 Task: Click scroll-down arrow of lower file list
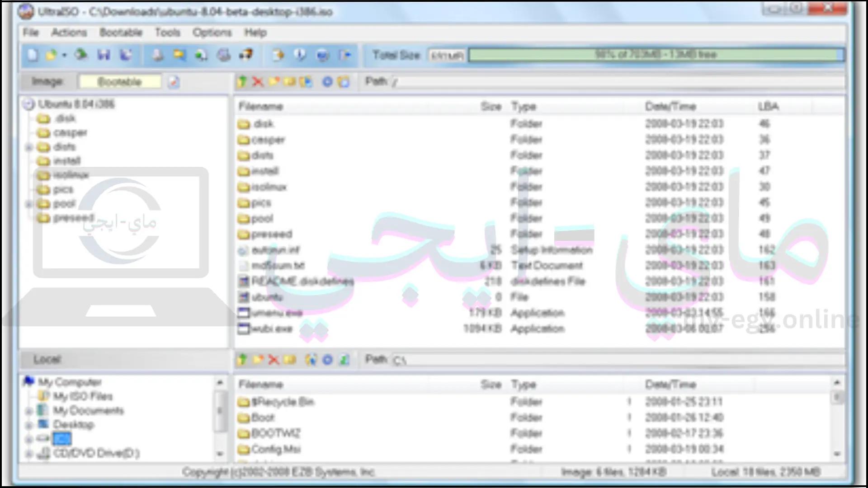(x=837, y=454)
